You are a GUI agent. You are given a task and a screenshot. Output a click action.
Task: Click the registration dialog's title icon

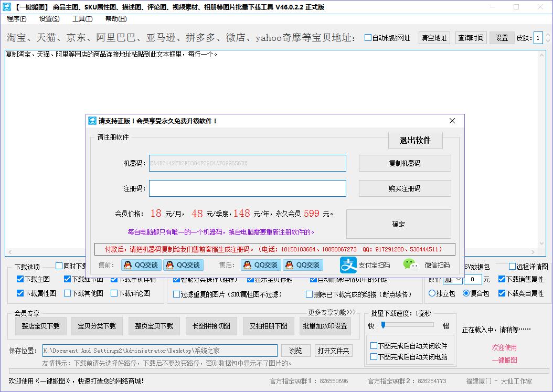click(92, 121)
